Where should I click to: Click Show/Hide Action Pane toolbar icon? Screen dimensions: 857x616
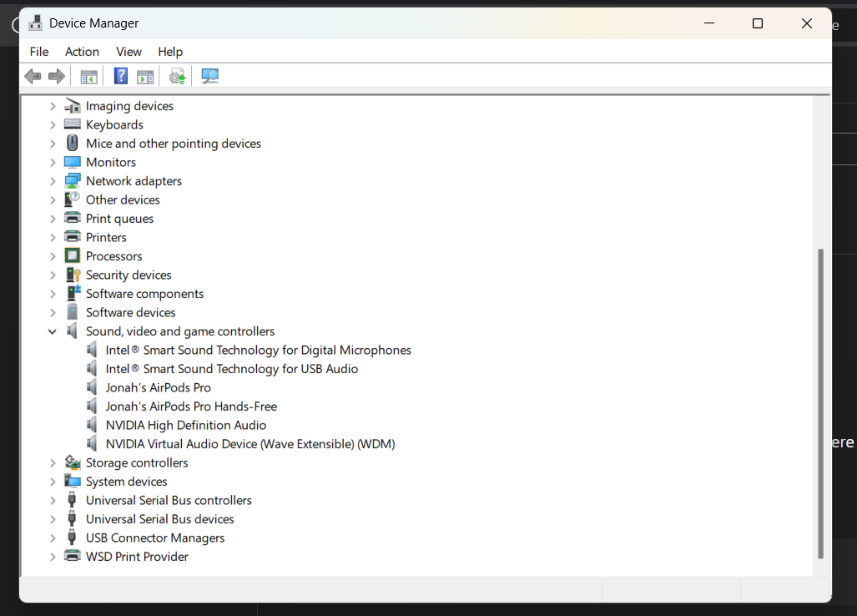pos(145,77)
